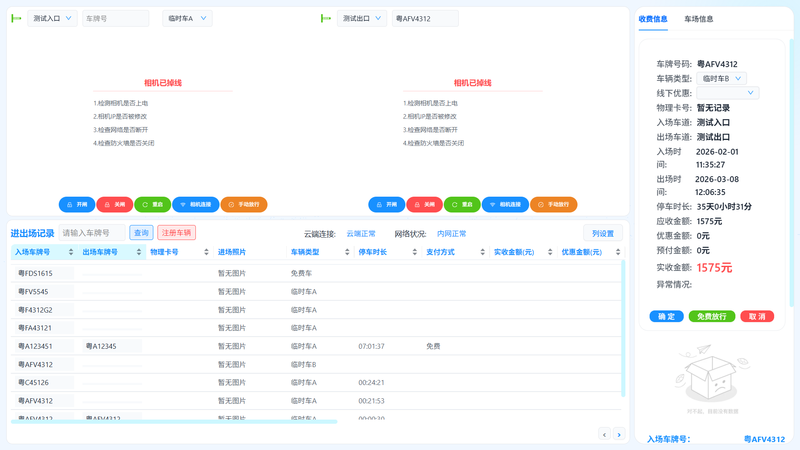Open the 临时车A vehicle type dropdown
The width and height of the screenshot is (800, 450).
187,18
